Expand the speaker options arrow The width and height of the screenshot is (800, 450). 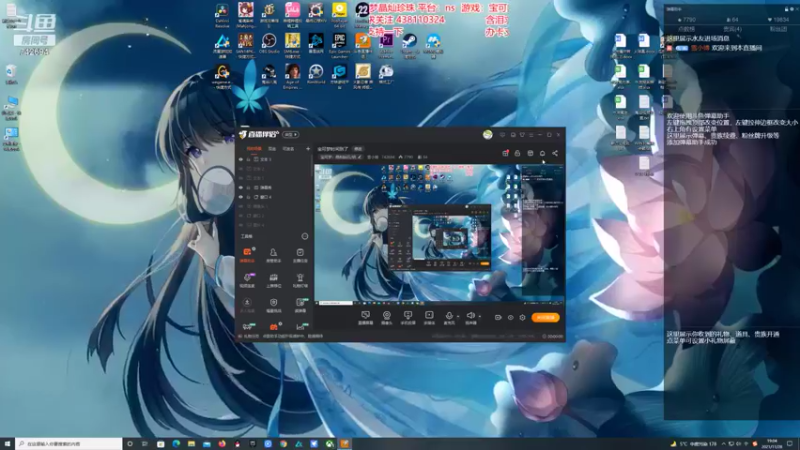click(480, 316)
